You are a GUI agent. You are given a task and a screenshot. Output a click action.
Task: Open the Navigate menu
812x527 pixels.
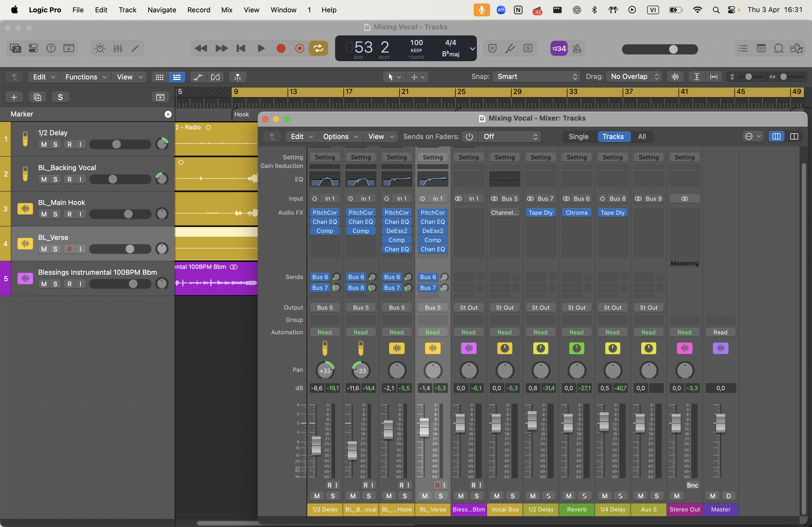click(162, 10)
